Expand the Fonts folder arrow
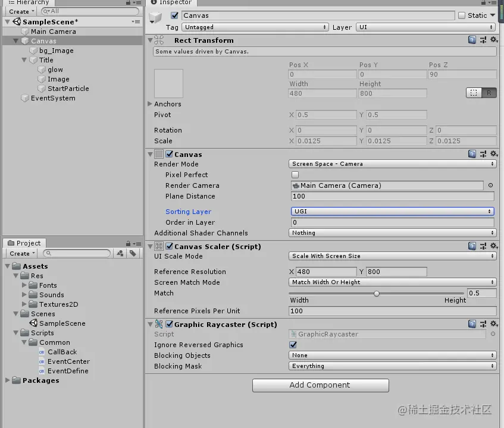Viewport: 504px width, 428px height. [24, 285]
